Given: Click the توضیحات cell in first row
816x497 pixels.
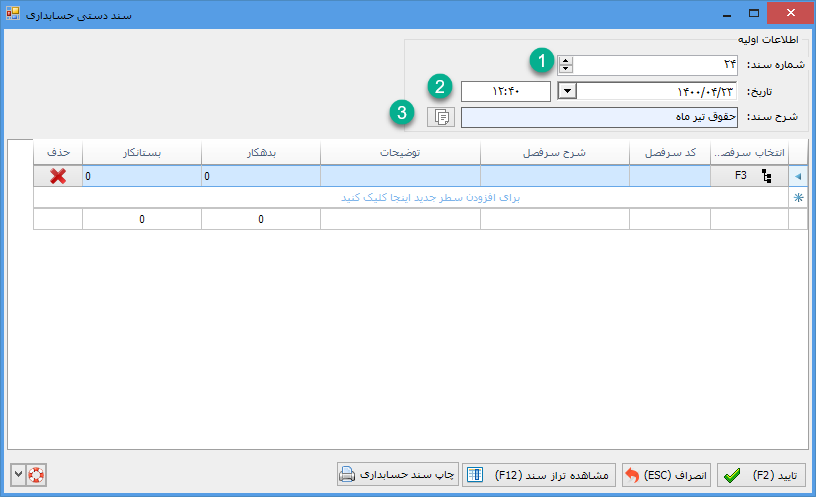Looking at the screenshot, I should click(400, 176).
